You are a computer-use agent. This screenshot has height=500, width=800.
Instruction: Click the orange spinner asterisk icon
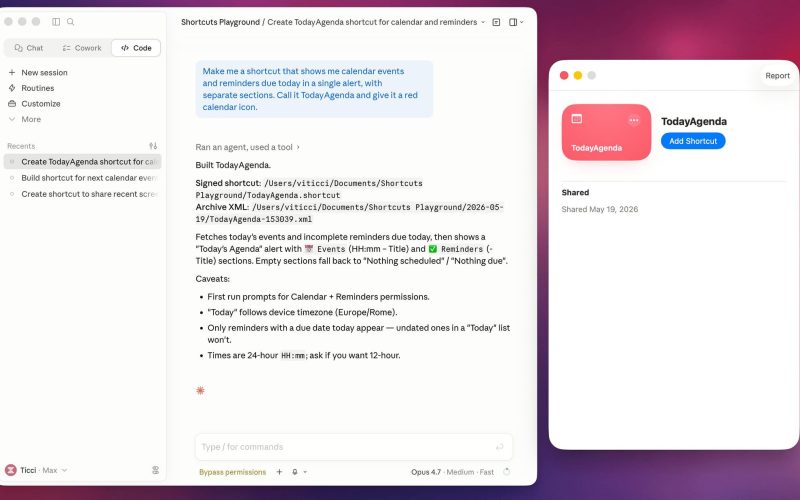click(200, 390)
